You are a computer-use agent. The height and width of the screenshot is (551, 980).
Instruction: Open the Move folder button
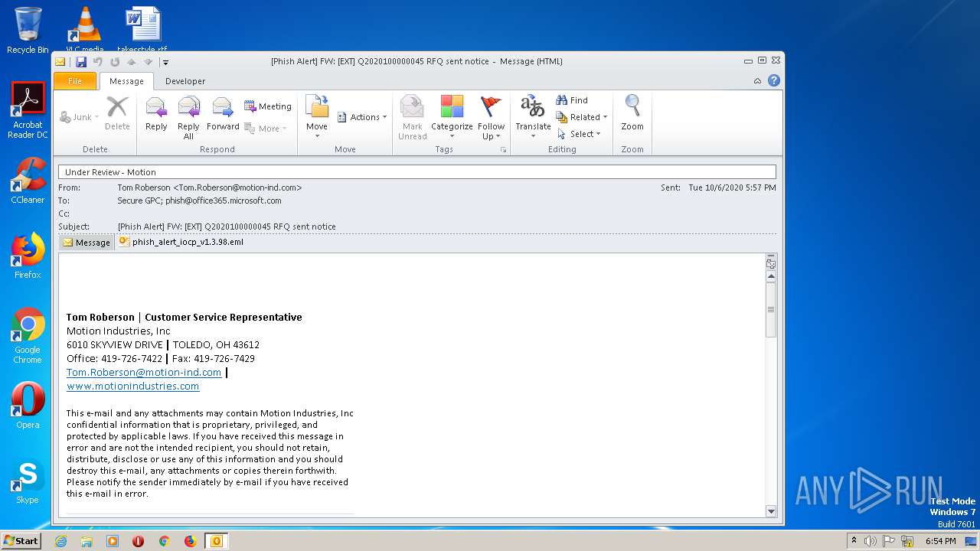coord(317,117)
